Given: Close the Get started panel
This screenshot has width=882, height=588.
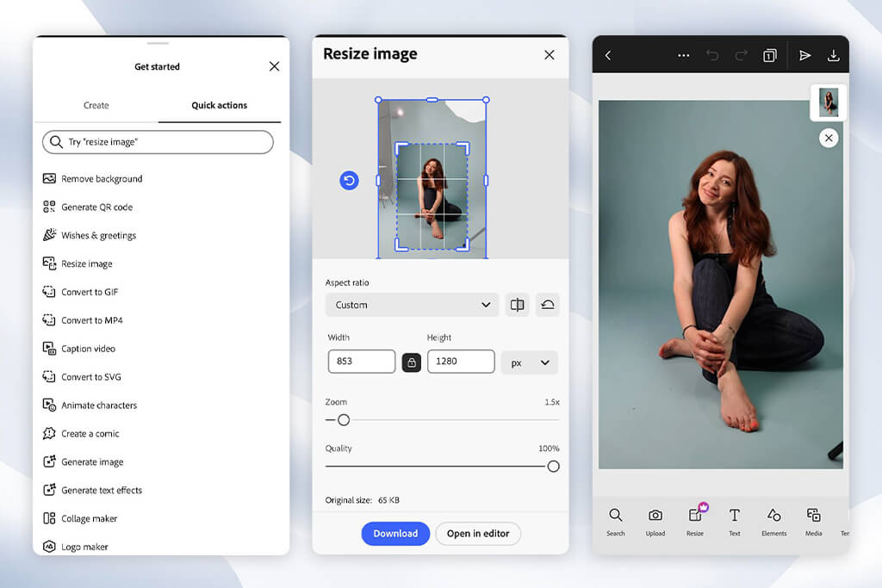Looking at the screenshot, I should point(275,66).
